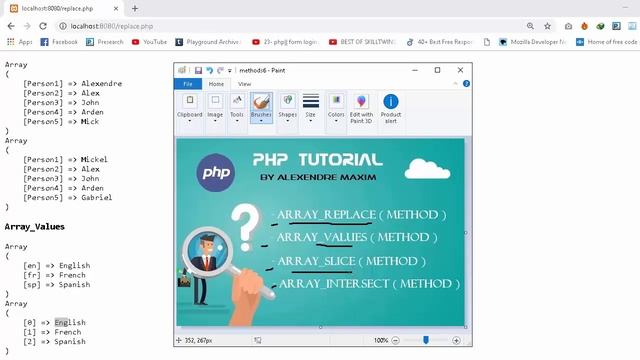Expand the Colors dropdown arrow
Image resolution: width=640 pixels, height=360 pixels.
336,121
